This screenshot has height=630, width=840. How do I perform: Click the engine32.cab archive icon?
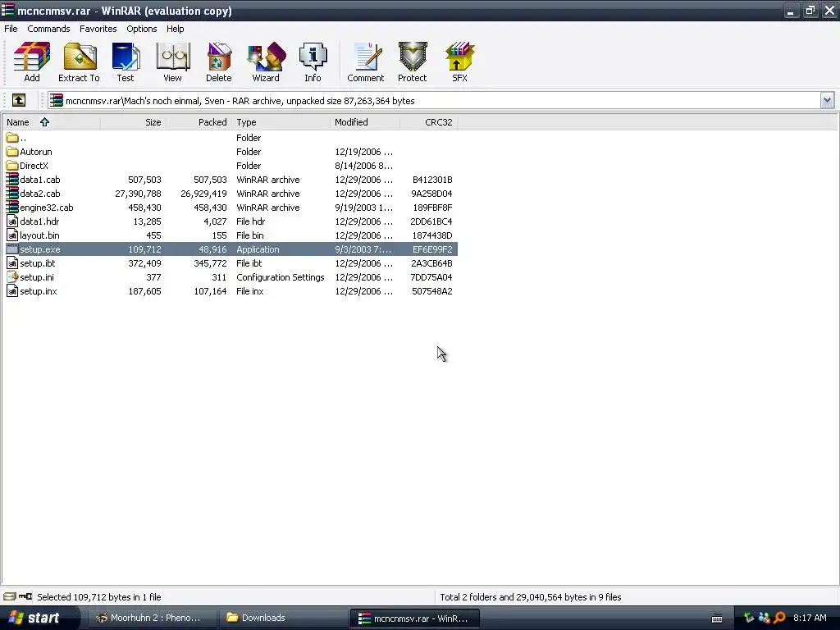pos(11,208)
